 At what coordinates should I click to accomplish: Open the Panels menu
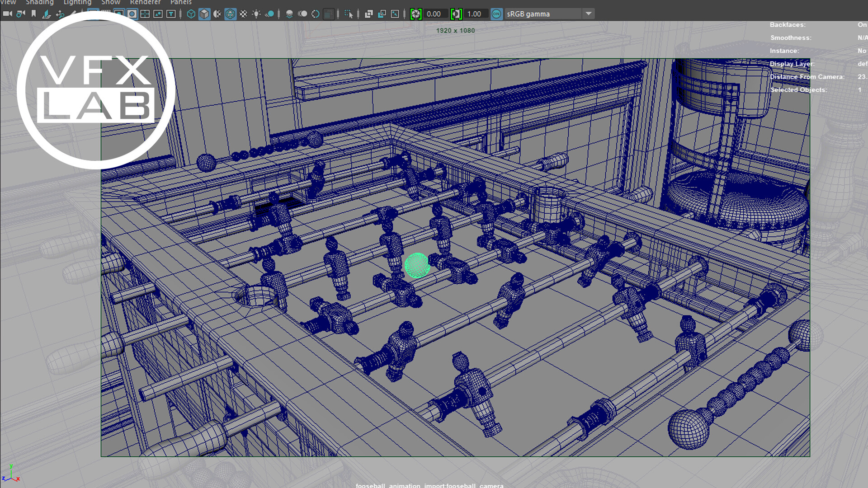coord(181,3)
